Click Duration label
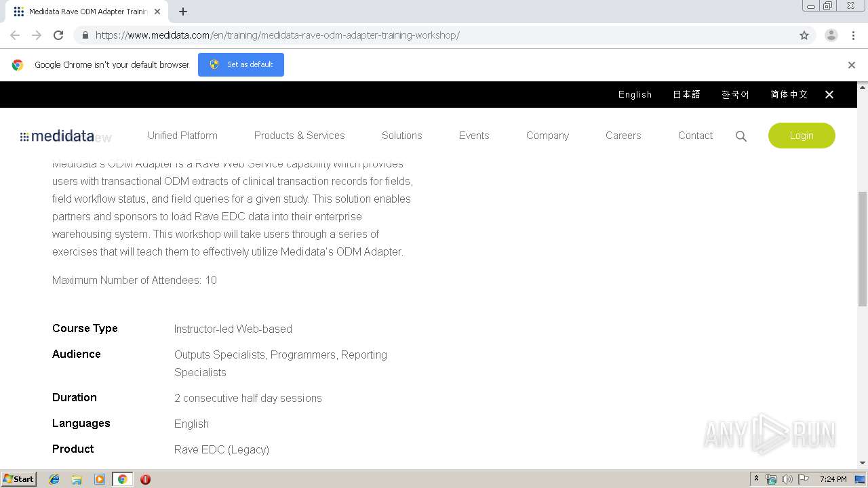Viewport: 868px width, 488px height. click(x=75, y=397)
